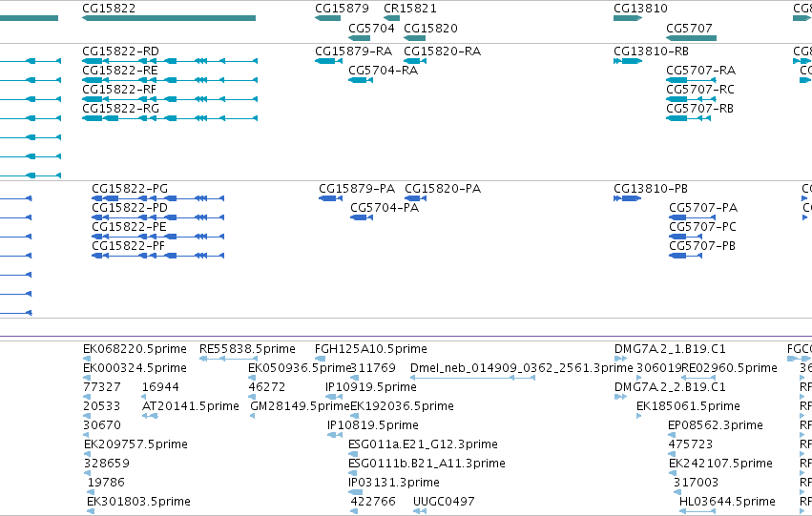Click the 16944 feature label

[160, 387]
